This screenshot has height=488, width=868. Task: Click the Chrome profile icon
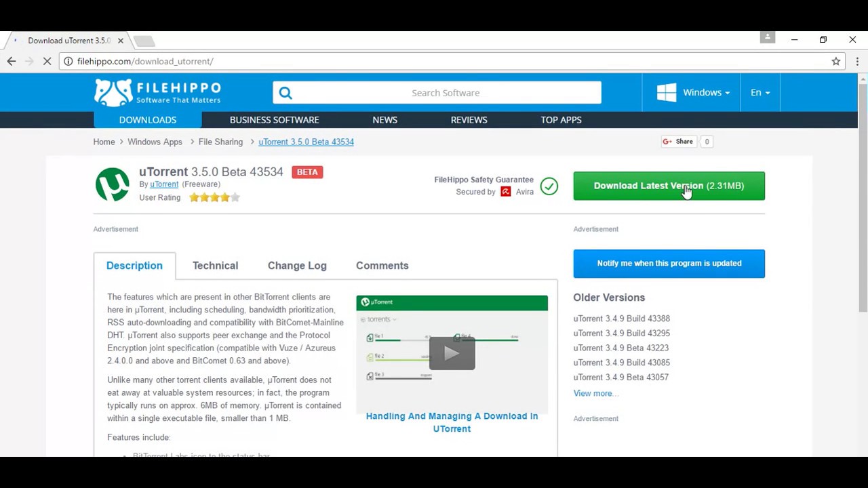click(768, 37)
